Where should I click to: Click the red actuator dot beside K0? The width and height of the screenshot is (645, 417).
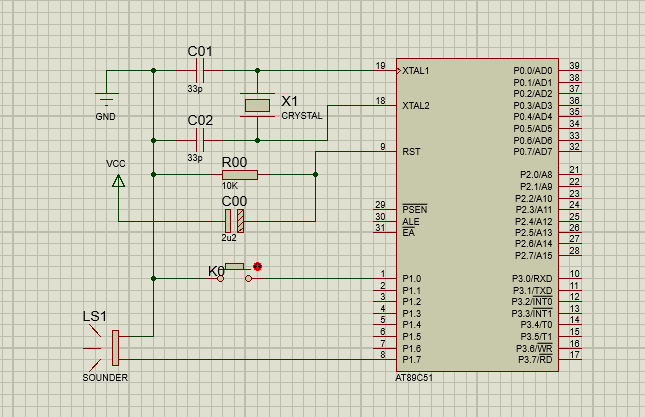258,266
